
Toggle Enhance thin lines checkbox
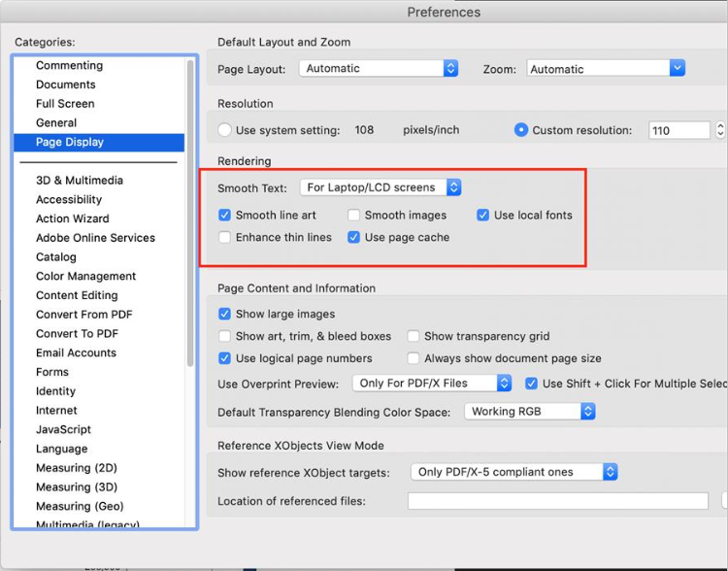point(225,237)
